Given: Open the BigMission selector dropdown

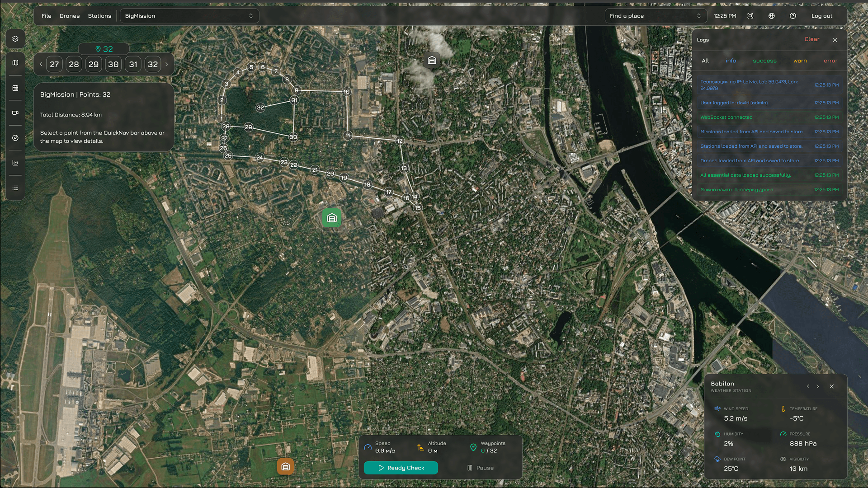Looking at the screenshot, I should pos(189,16).
